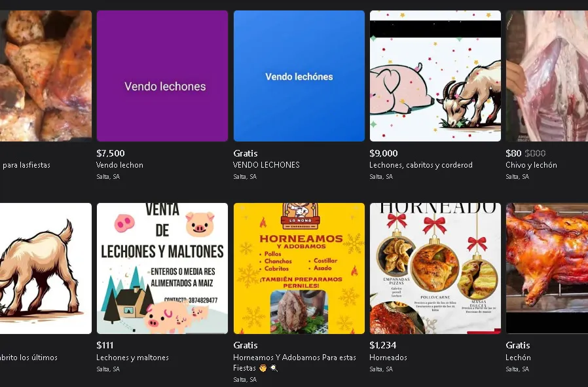Open "Lechones, cabritos y corderod" listing title
Screen dimensions: 588x387
(420, 165)
